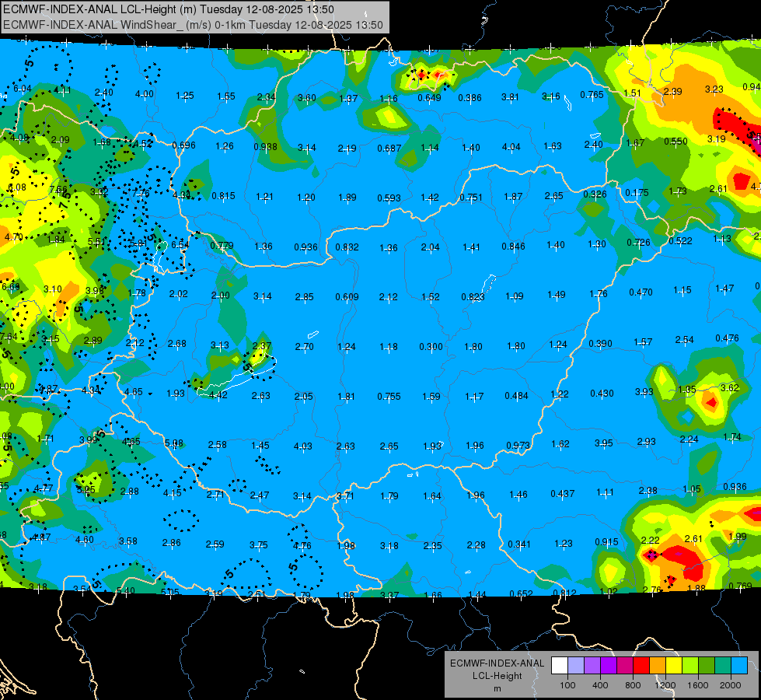Click the wind shear value 0.846

click(x=514, y=247)
